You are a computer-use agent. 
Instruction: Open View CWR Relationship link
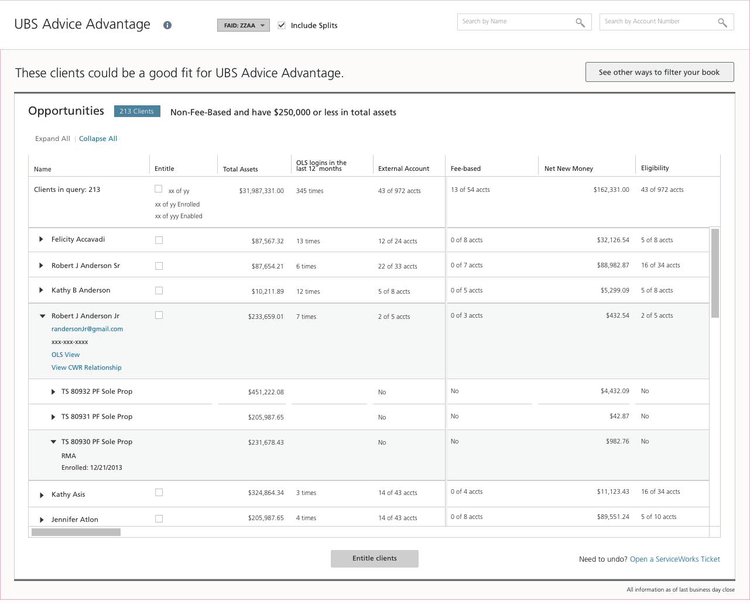[x=87, y=368]
